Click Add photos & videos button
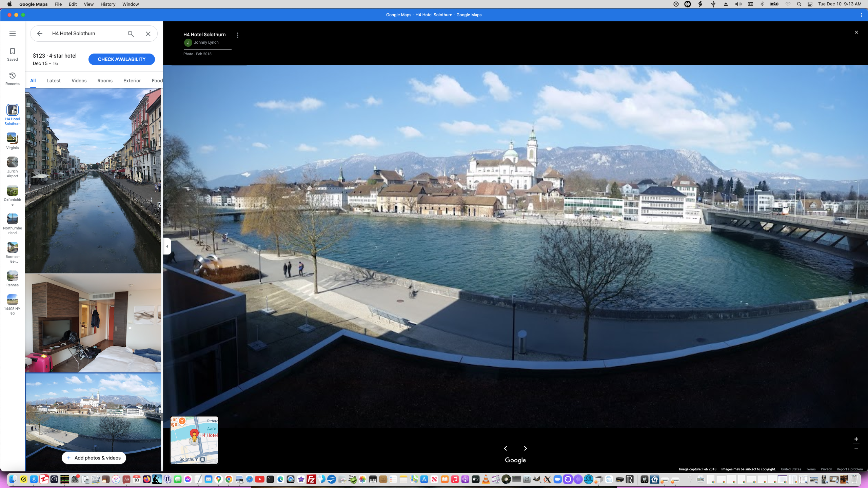 (x=94, y=458)
